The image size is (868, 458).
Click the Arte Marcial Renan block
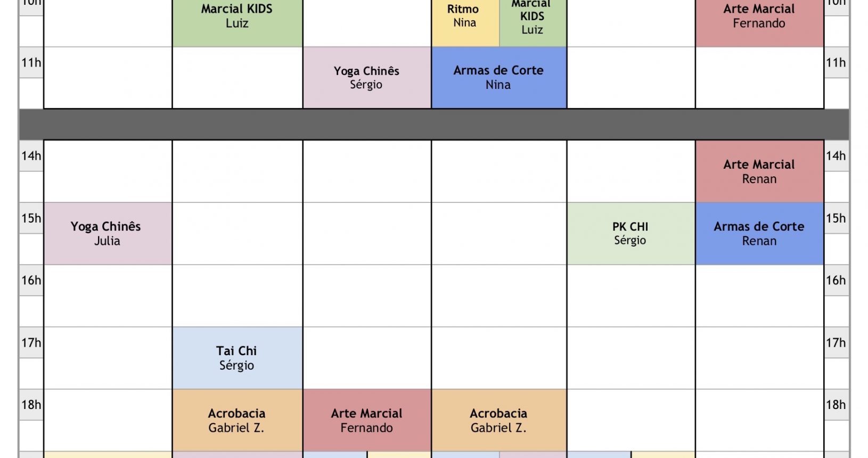[x=759, y=171]
